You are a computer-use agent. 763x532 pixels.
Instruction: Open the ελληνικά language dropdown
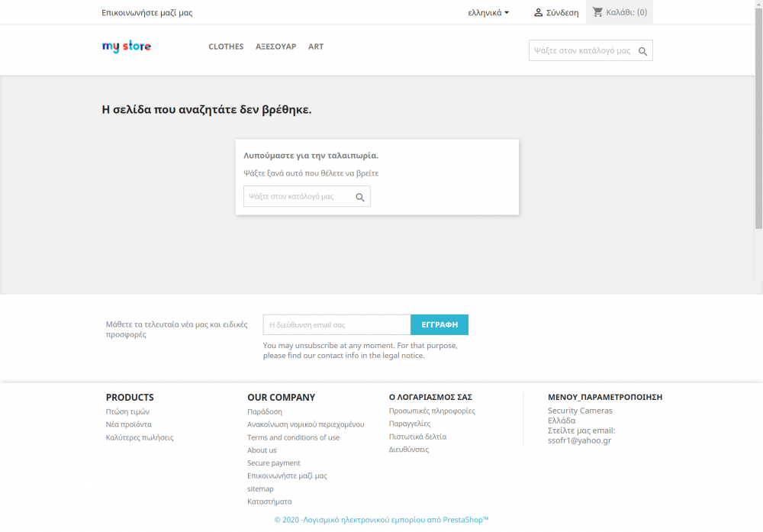(488, 13)
